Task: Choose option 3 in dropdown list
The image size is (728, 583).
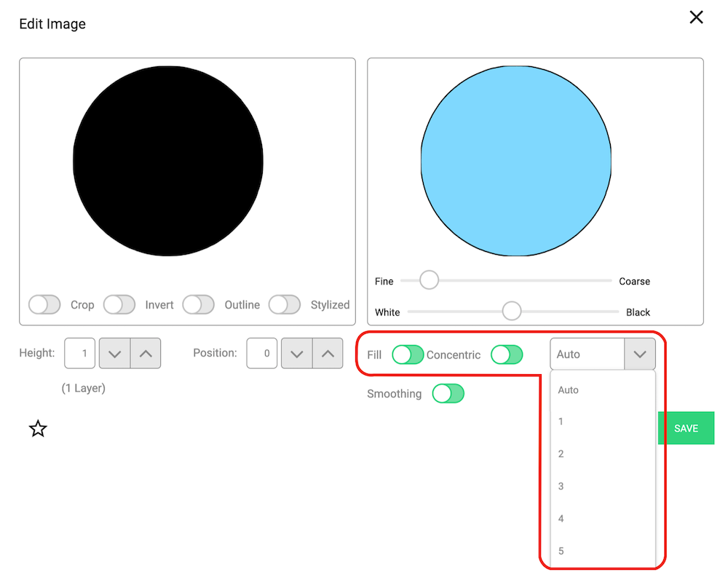Action: click(x=603, y=486)
